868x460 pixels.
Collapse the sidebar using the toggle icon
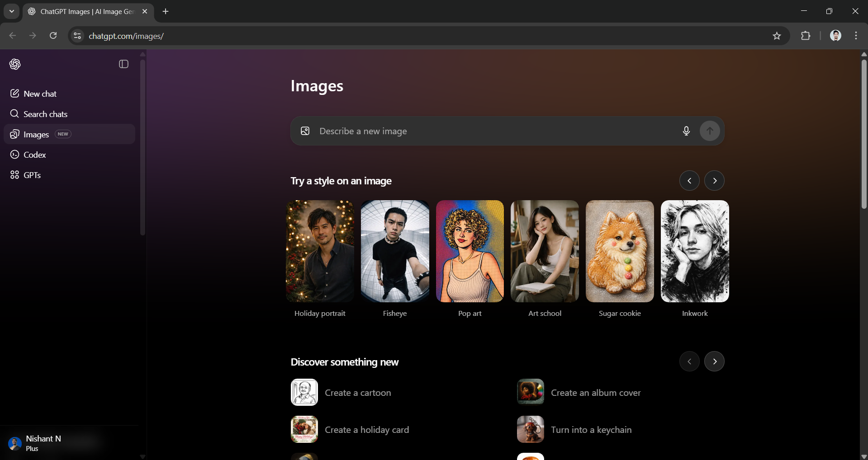123,64
